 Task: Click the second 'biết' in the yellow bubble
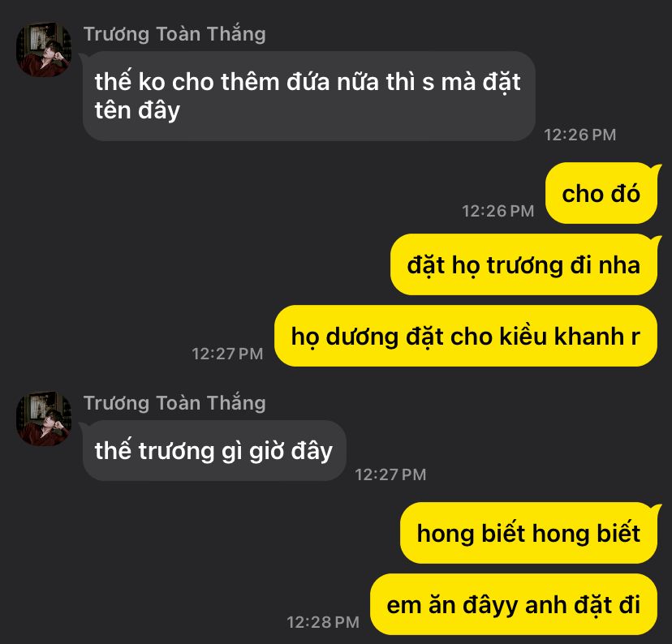point(618,533)
